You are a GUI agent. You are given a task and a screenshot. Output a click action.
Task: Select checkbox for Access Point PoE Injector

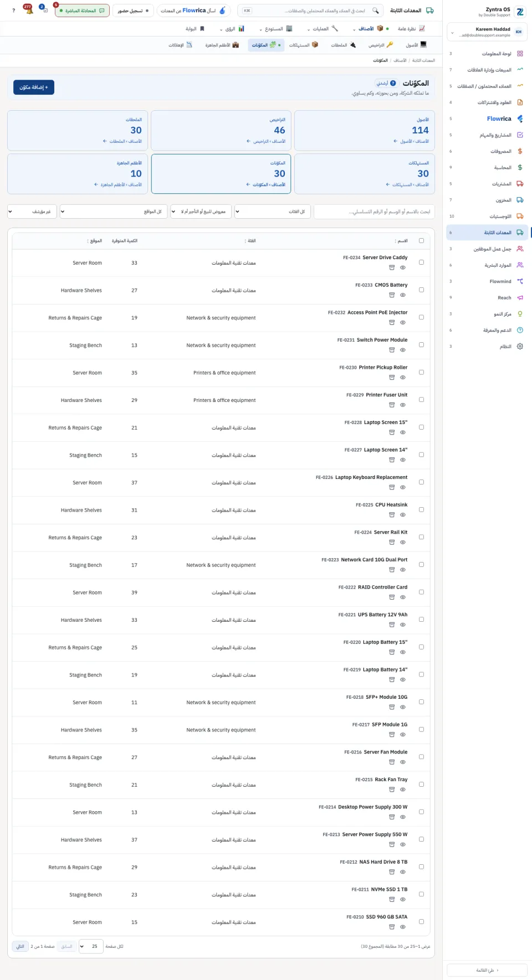coord(422,317)
